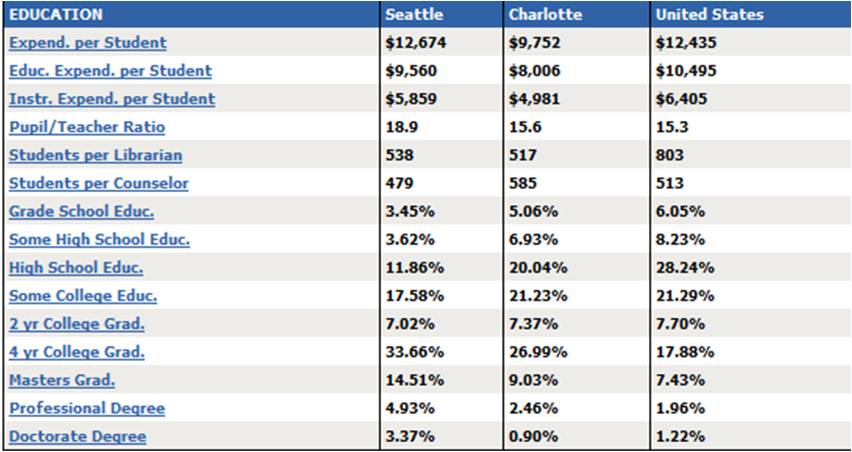Click the Some College Educ. link
852x452 pixels.
83,296
